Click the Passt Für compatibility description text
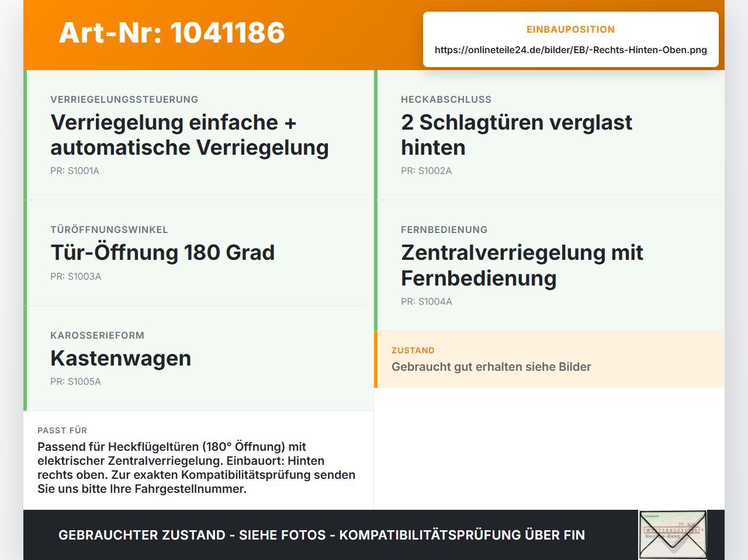748x560 pixels. coord(196,468)
